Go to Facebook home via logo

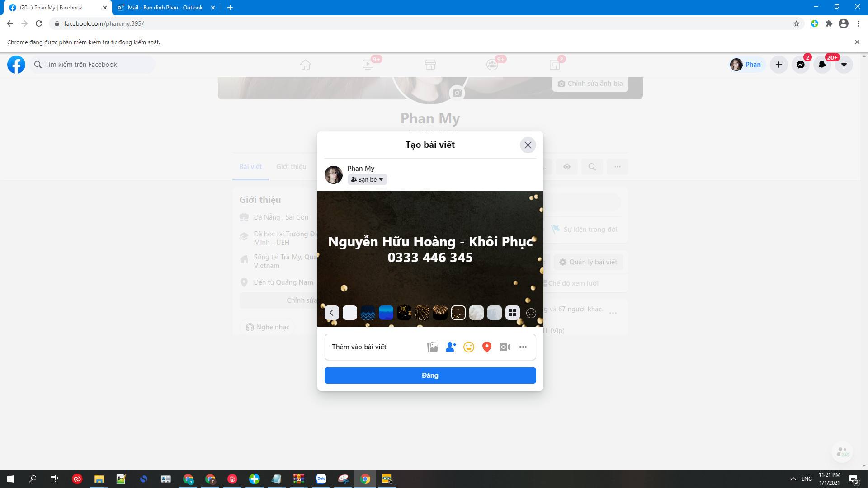pos(16,65)
